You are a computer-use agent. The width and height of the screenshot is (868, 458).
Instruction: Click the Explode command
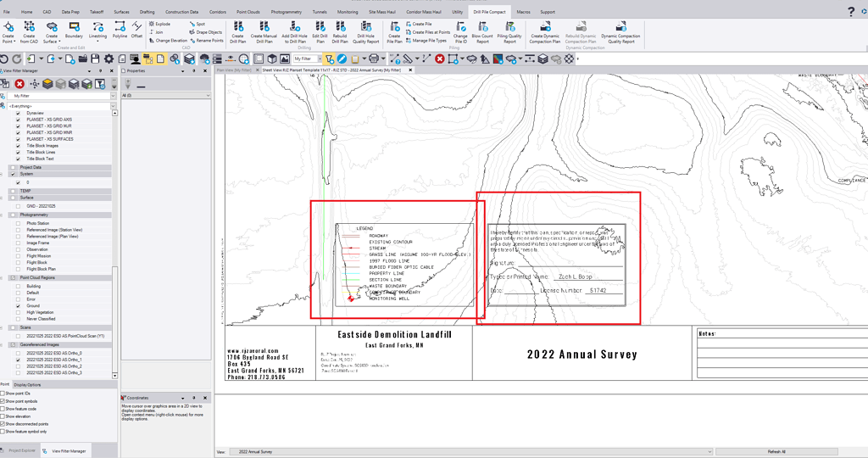coord(159,24)
